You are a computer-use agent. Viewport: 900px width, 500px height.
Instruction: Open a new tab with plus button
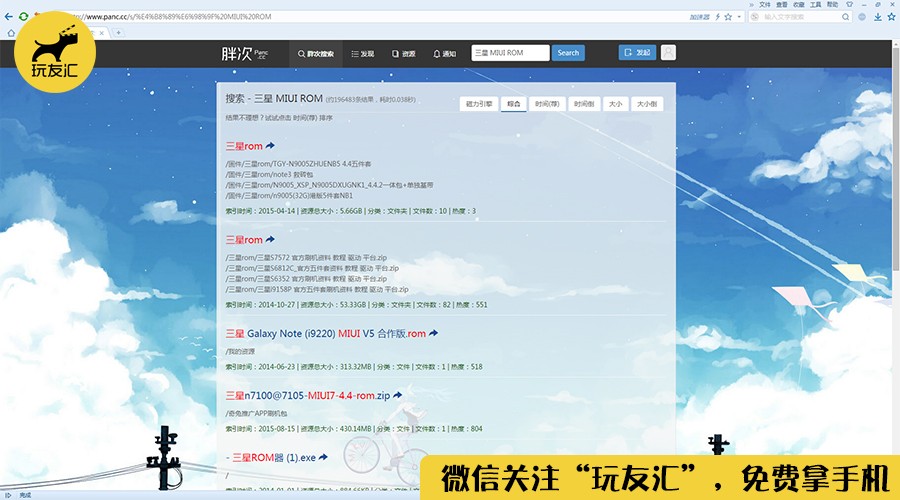pos(118,33)
